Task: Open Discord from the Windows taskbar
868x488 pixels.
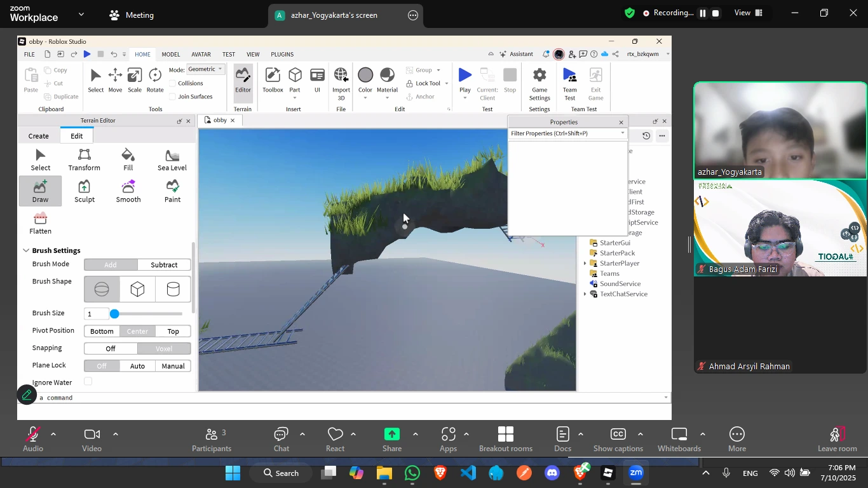Action: click(x=552, y=473)
